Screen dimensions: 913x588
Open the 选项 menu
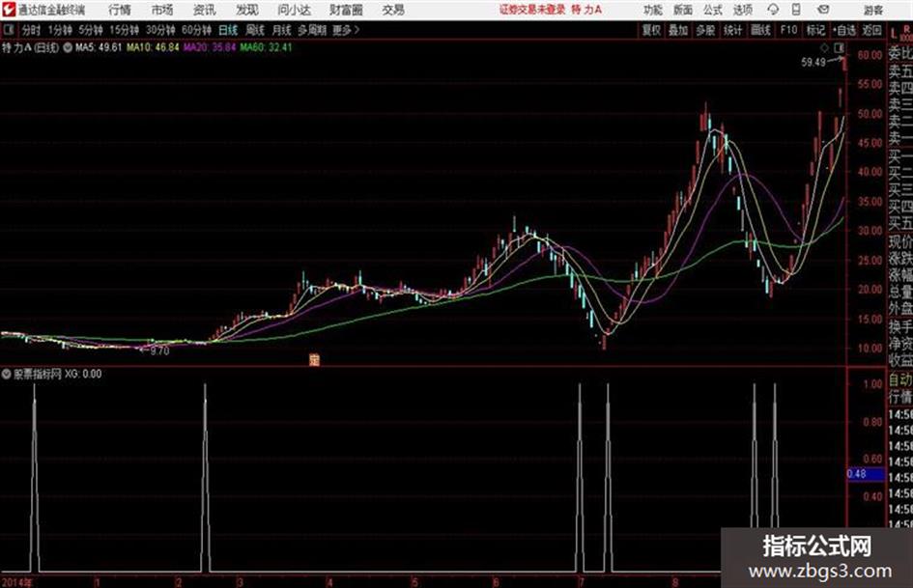click(742, 10)
